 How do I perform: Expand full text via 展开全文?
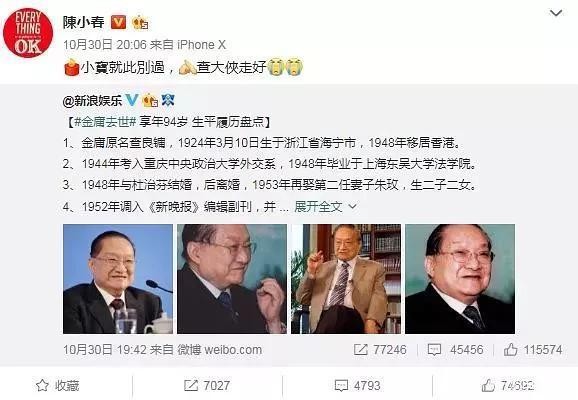pyautogui.click(x=318, y=206)
